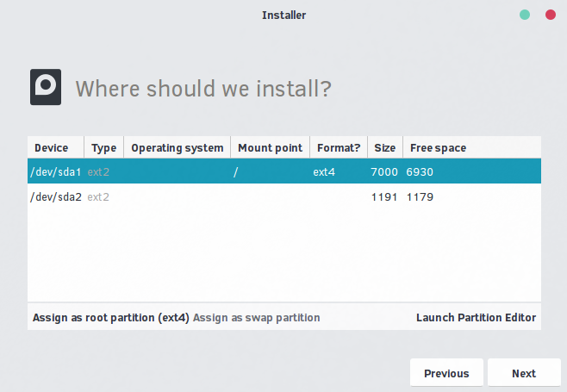Click the green window control dot
This screenshot has width=567, height=392.
525,15
